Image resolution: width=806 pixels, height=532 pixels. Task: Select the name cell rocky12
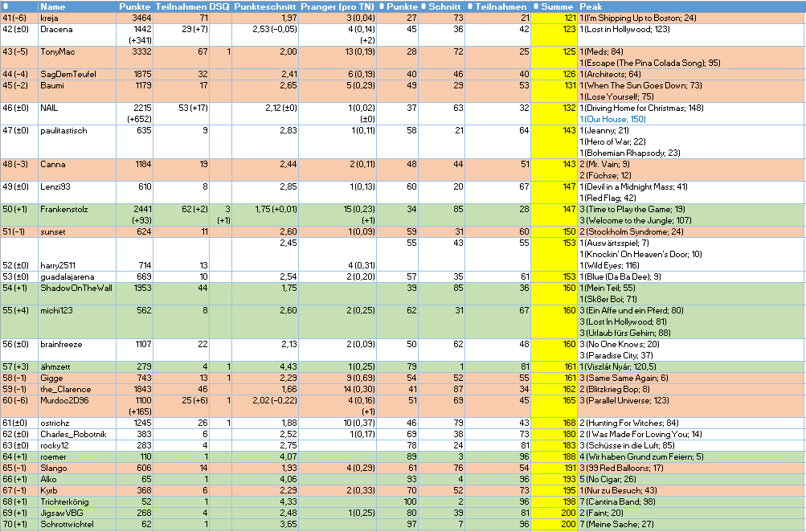pyautogui.click(x=77, y=446)
